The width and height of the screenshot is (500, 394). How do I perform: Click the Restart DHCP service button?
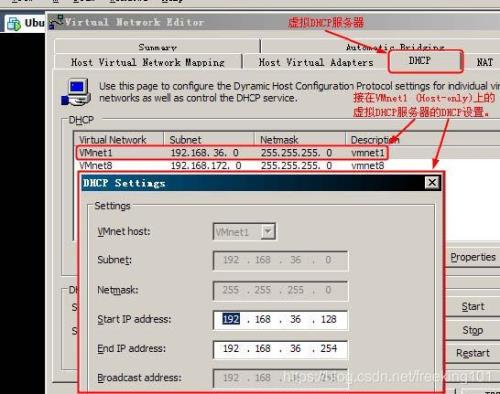(473, 353)
